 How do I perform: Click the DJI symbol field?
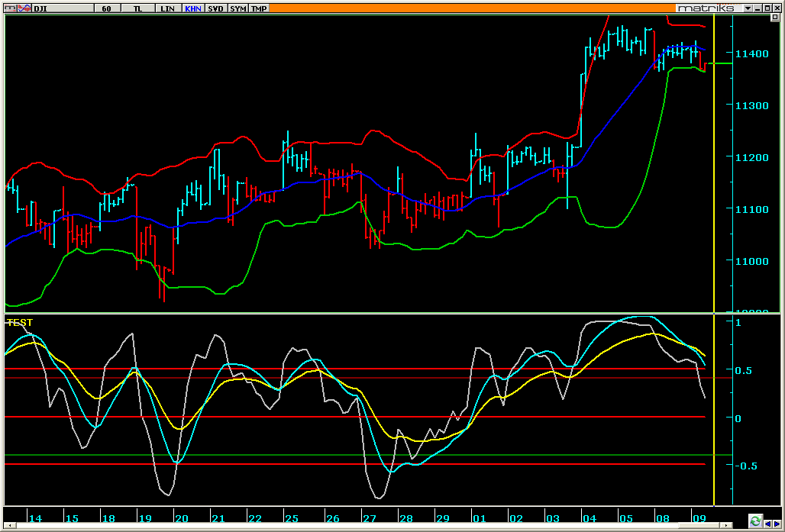(x=61, y=8)
